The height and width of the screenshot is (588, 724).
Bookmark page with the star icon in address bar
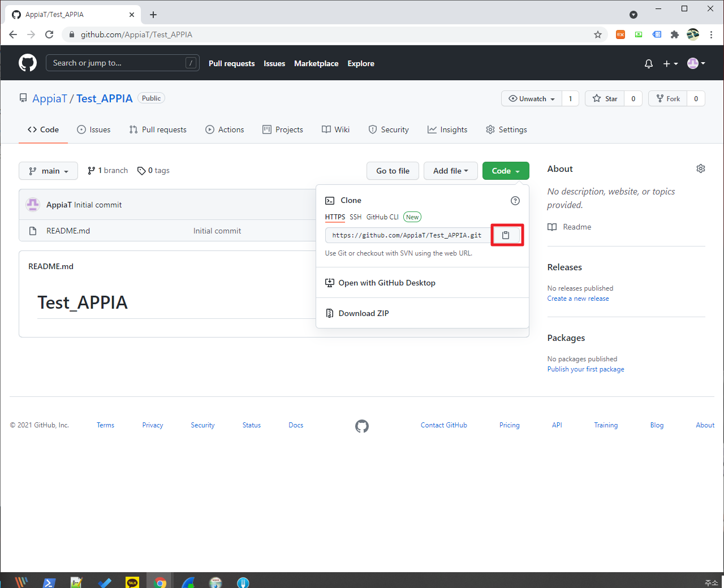598,34
